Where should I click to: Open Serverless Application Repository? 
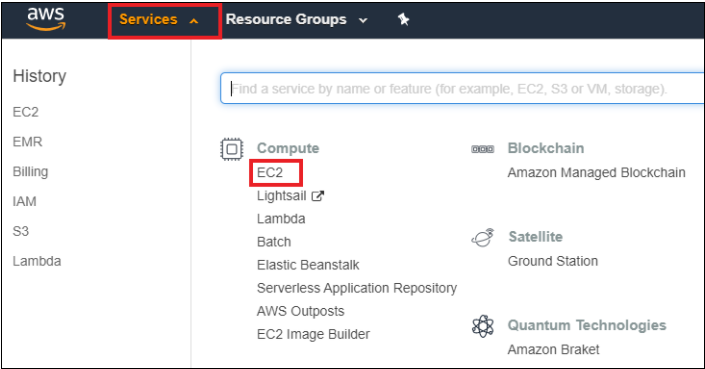coord(357,288)
